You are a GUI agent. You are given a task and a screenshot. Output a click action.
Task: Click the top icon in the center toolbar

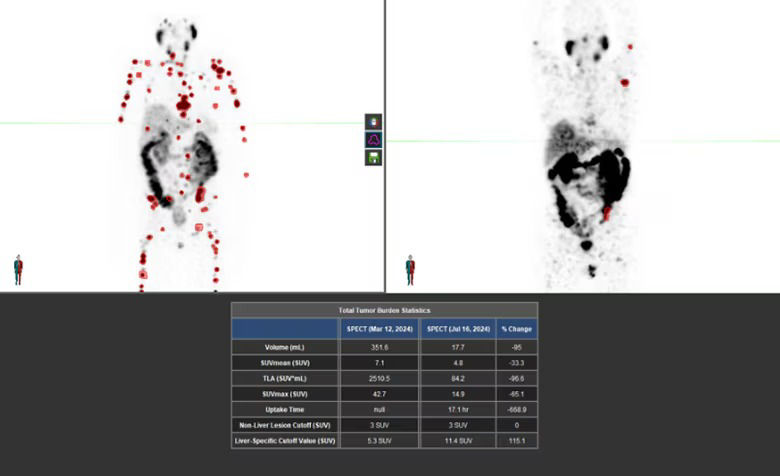pos(373,123)
